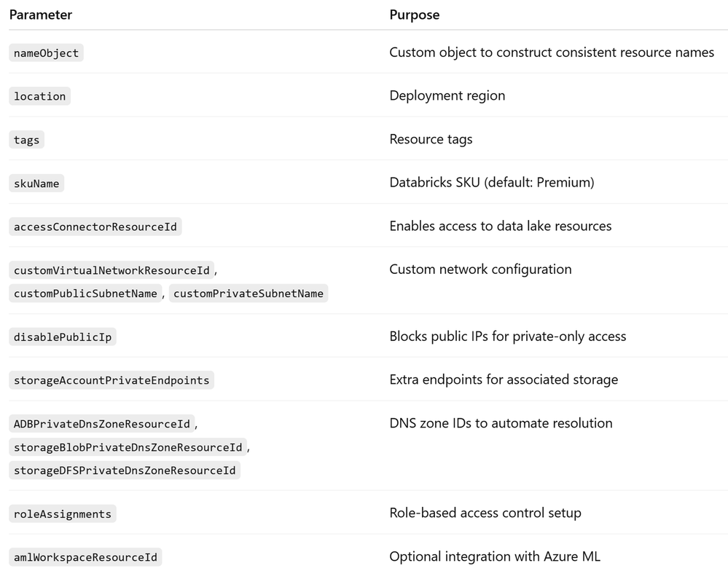Click the skuName code label
This screenshot has width=728, height=571.
click(x=36, y=184)
